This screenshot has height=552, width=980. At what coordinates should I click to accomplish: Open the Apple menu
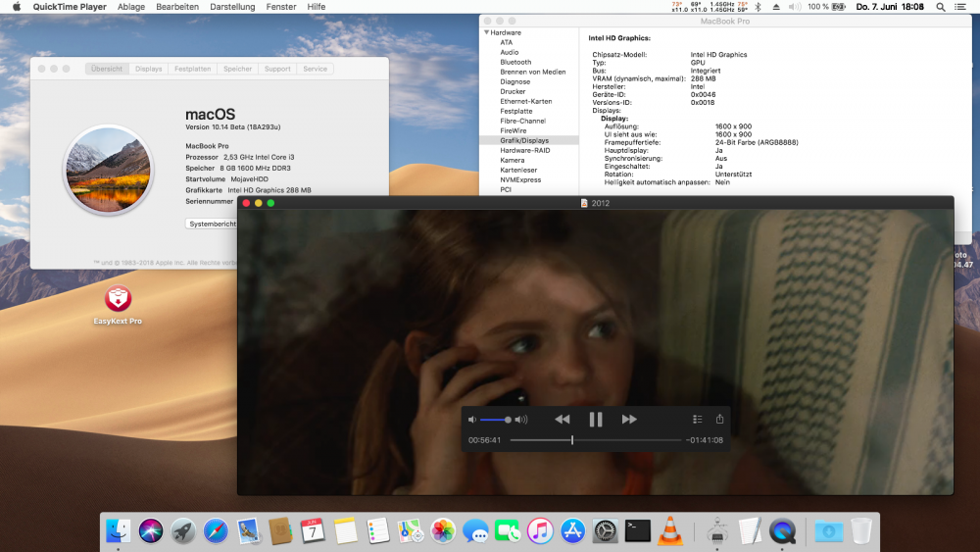17,7
